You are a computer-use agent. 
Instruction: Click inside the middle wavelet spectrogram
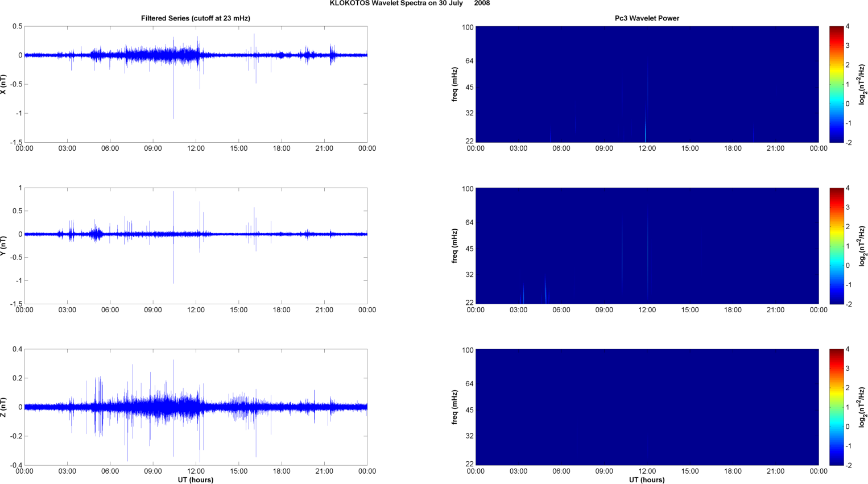pyautogui.click(x=647, y=246)
